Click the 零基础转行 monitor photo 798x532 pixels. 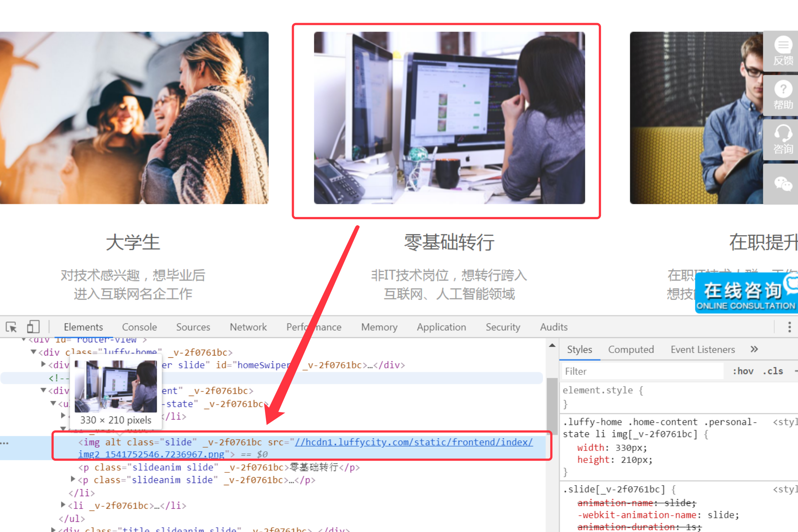449,118
